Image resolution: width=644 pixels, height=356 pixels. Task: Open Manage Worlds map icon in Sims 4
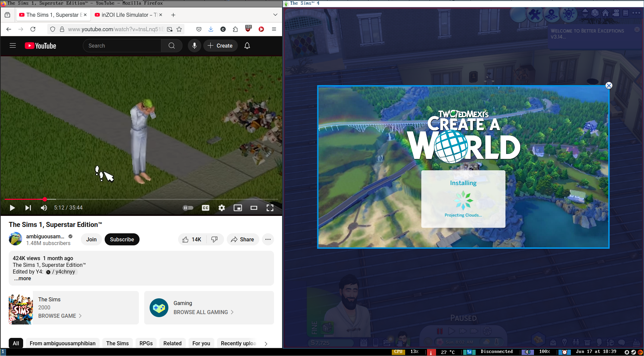(x=551, y=15)
